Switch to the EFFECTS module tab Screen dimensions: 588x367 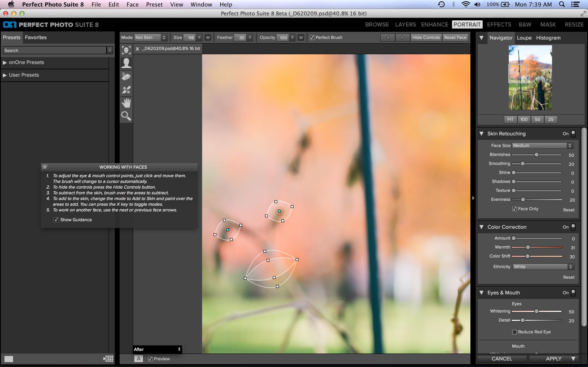click(x=499, y=25)
